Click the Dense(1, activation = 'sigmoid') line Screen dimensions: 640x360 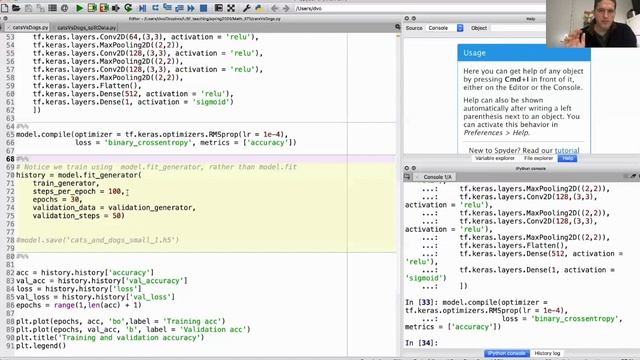coord(133,102)
